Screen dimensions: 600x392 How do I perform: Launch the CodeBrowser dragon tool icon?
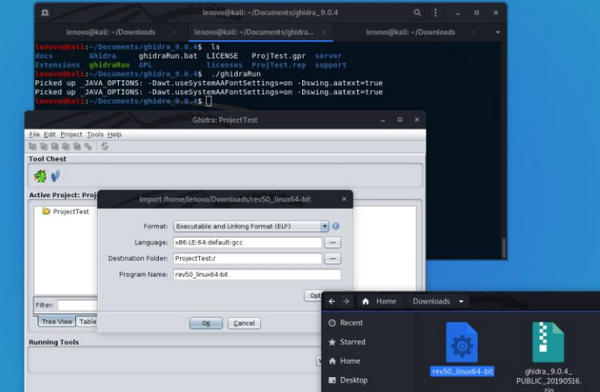coord(40,176)
